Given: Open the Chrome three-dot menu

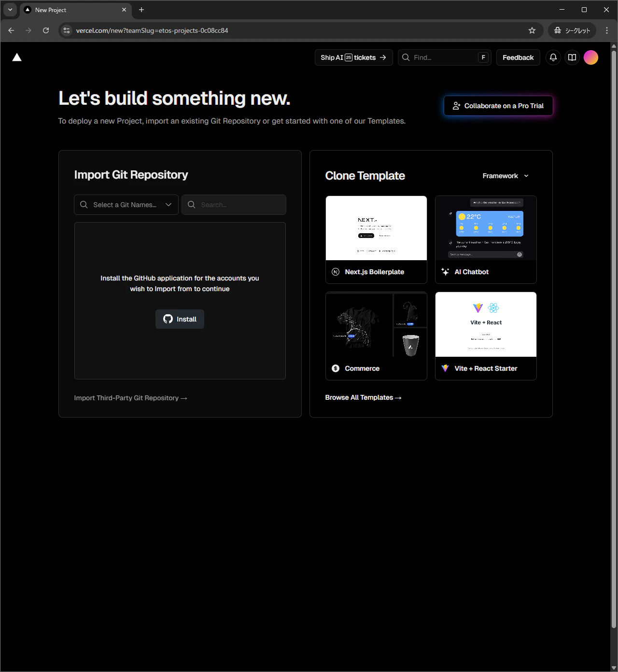Looking at the screenshot, I should click(607, 30).
